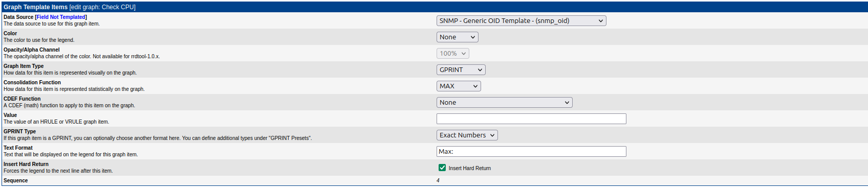Screen dimensions: 868x189
Task: Click the Value label
Action: pyautogui.click(x=10, y=115)
